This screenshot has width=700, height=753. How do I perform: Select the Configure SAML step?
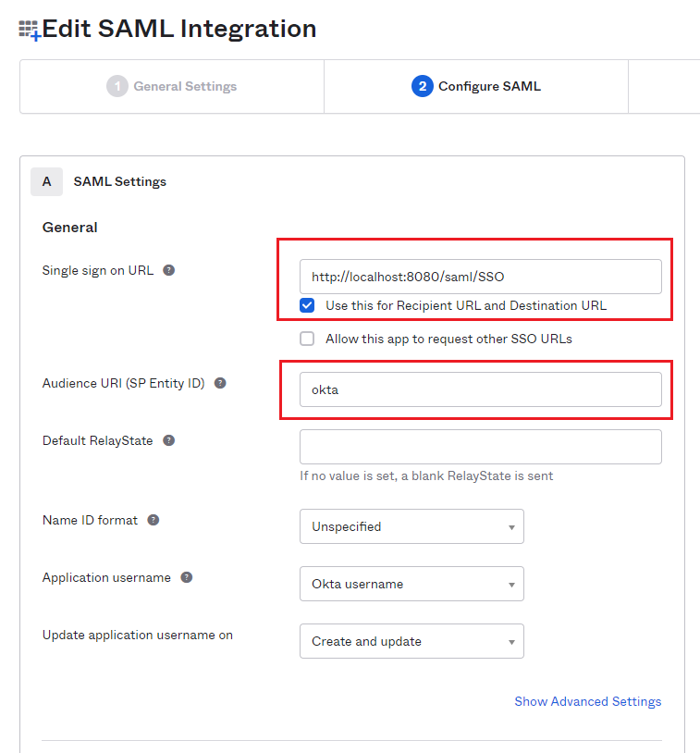coord(476,86)
